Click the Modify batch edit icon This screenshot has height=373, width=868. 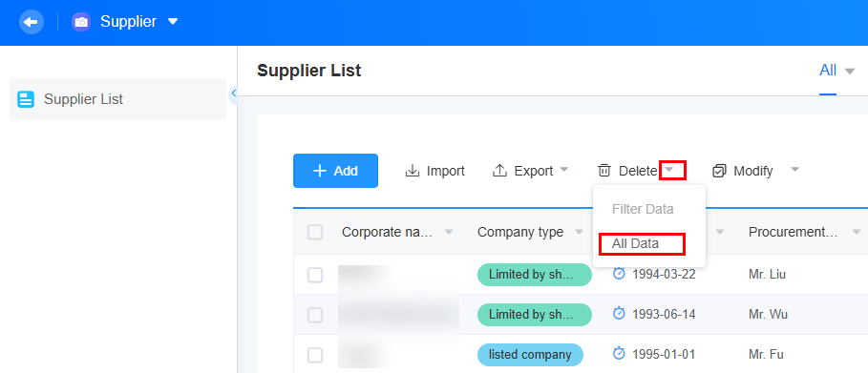(x=719, y=171)
